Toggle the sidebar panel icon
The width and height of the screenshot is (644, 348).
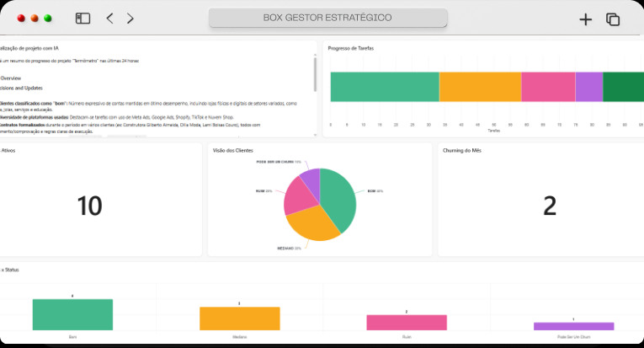[x=82, y=18]
